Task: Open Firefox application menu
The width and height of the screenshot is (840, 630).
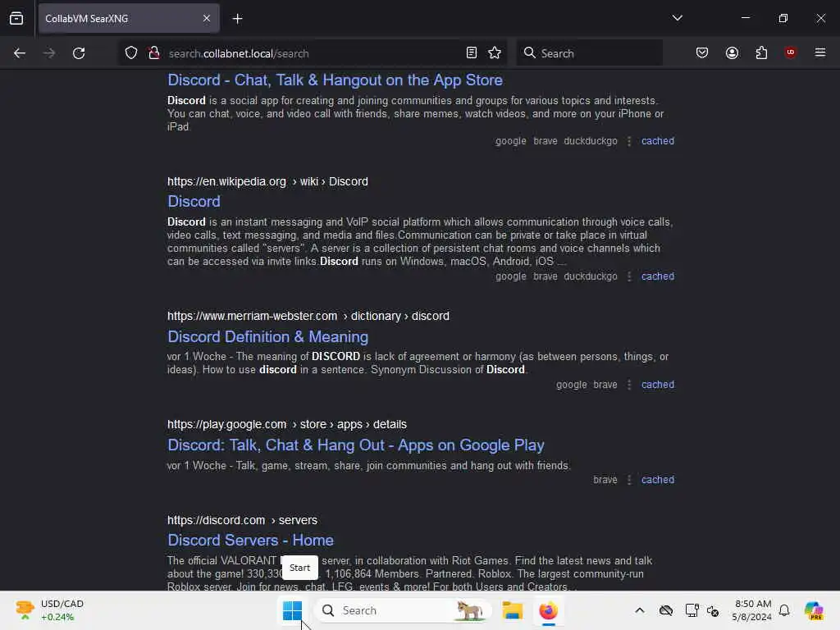Action: coord(819,52)
